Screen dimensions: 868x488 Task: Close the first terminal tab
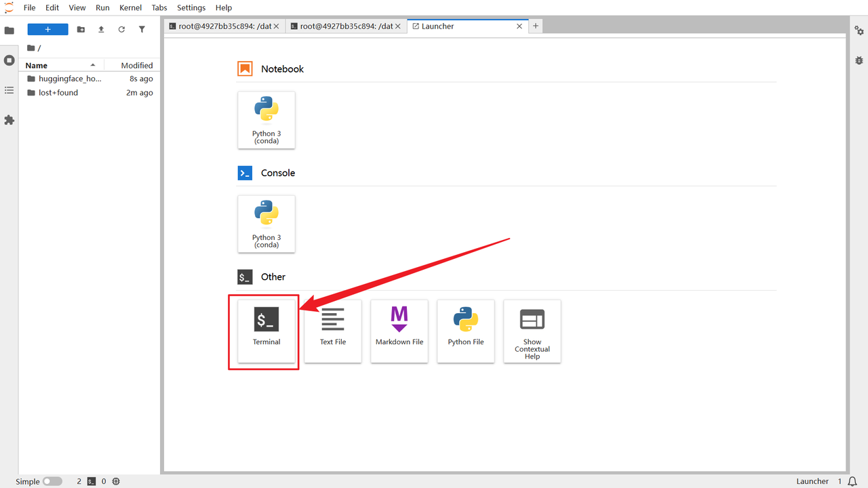(x=277, y=26)
